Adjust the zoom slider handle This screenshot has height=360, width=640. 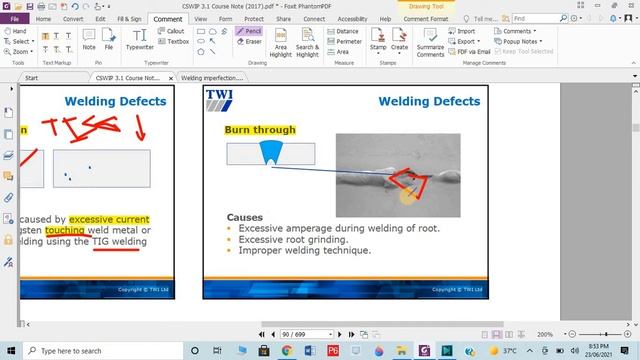click(x=606, y=334)
